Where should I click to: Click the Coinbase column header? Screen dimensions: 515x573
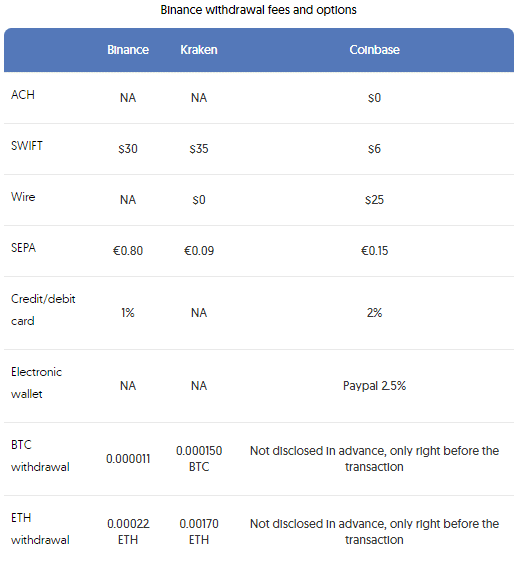374,50
